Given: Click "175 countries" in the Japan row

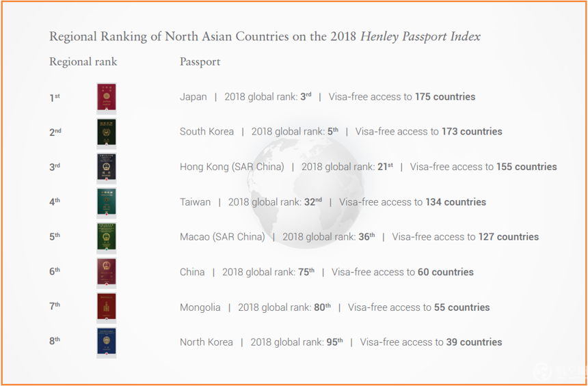Looking at the screenshot, I should (x=444, y=97).
